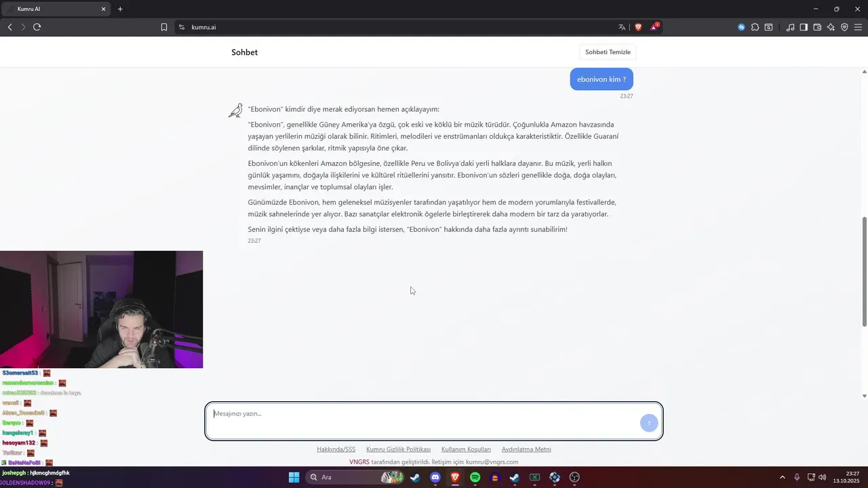
Task: Open the extensions puzzle icon
Action: [x=755, y=27]
